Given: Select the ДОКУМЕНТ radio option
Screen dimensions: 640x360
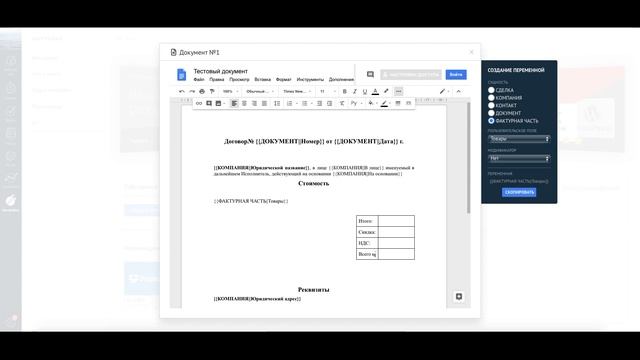Looking at the screenshot, I should click(491, 113).
